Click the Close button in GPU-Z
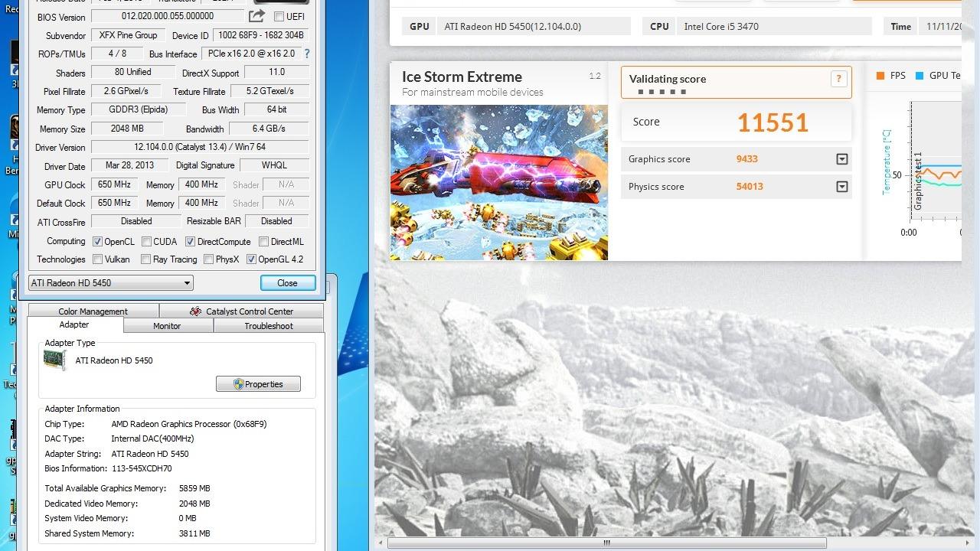Viewport: 980px width, 551px height. 287,283
